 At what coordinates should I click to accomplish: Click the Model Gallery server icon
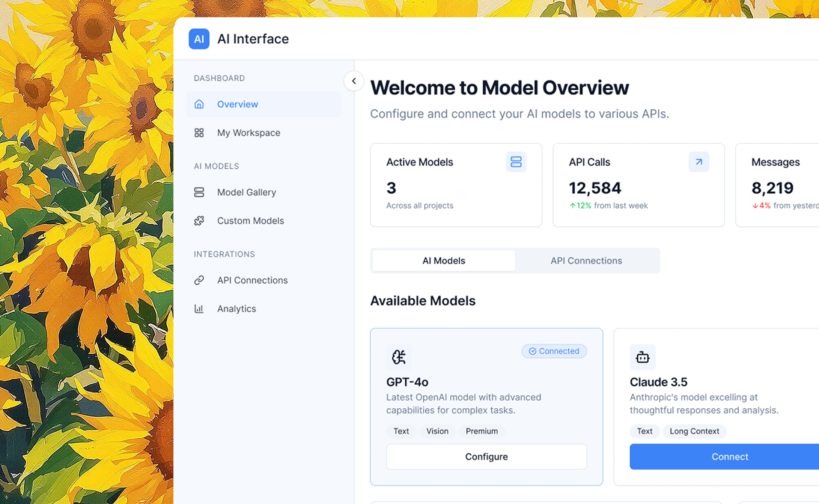click(199, 192)
